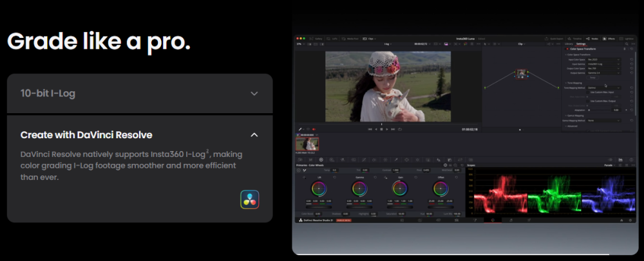Click the Adaptation value field

click(616, 110)
